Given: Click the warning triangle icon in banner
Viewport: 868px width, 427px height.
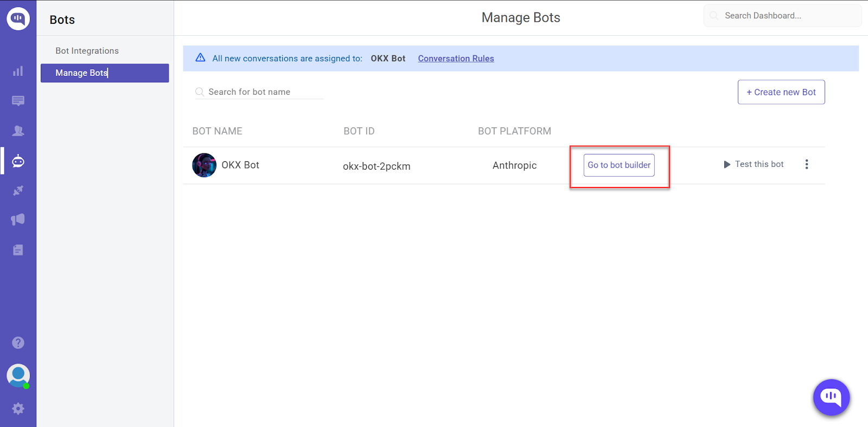Looking at the screenshot, I should (x=200, y=57).
